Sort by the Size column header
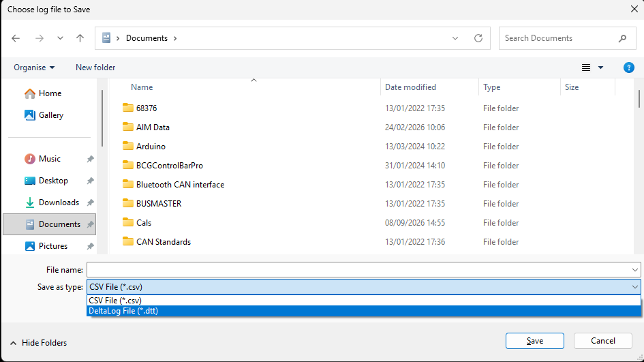 point(572,87)
